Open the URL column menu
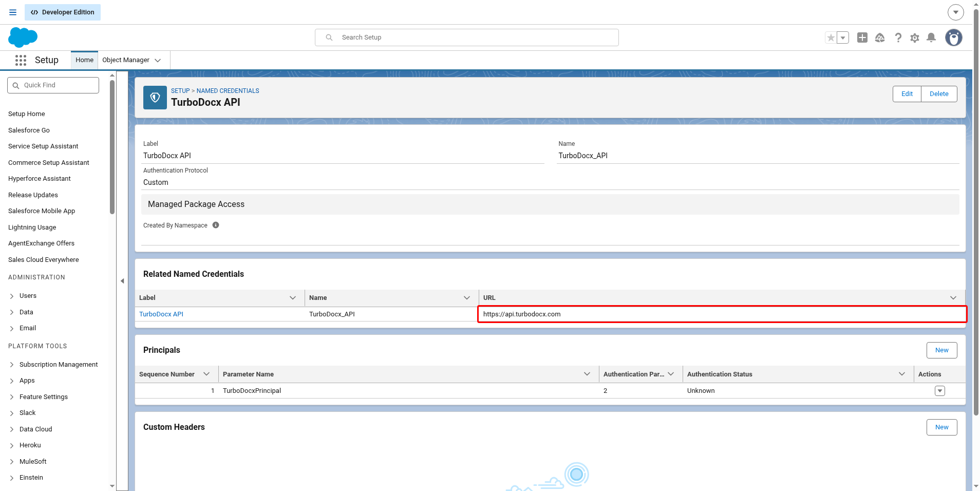 [x=953, y=298]
